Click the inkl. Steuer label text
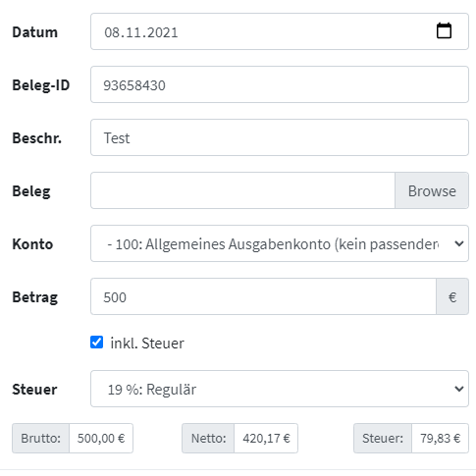The image size is (476, 476). tap(147, 344)
